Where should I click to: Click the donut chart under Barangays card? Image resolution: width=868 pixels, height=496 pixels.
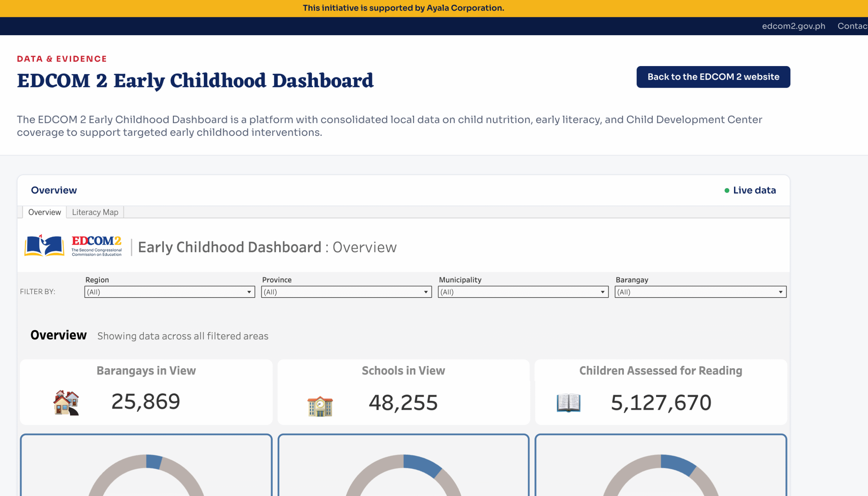[146, 475]
